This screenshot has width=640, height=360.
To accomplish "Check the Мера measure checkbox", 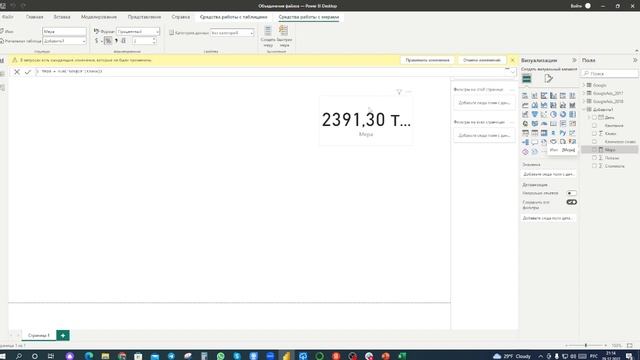I will coord(594,150).
